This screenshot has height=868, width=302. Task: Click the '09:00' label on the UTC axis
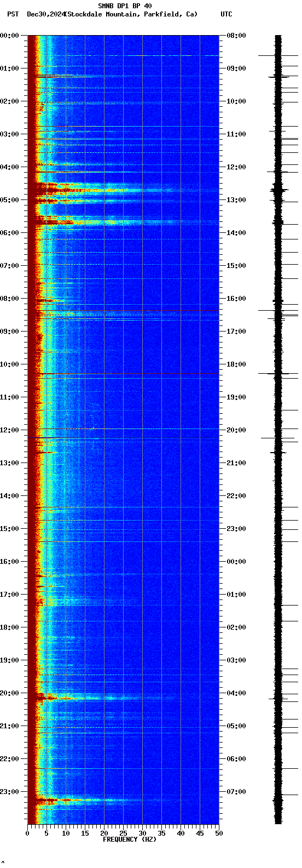point(236,68)
